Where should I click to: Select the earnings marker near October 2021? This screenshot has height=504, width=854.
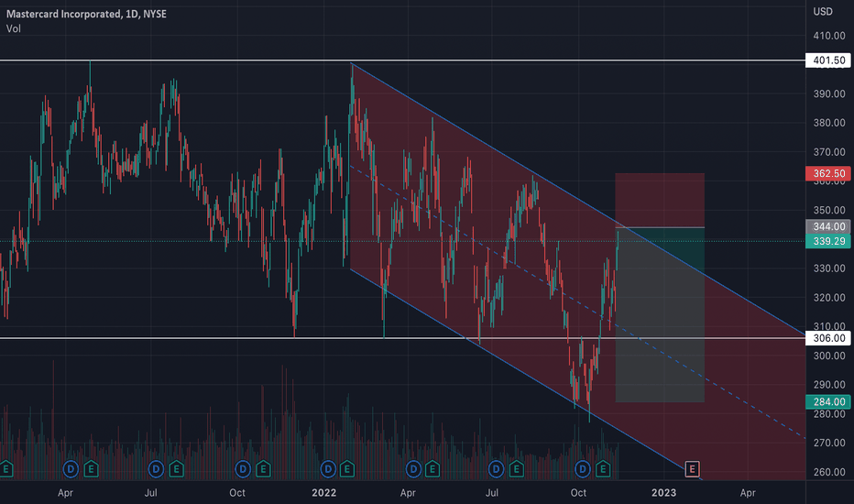point(263,468)
